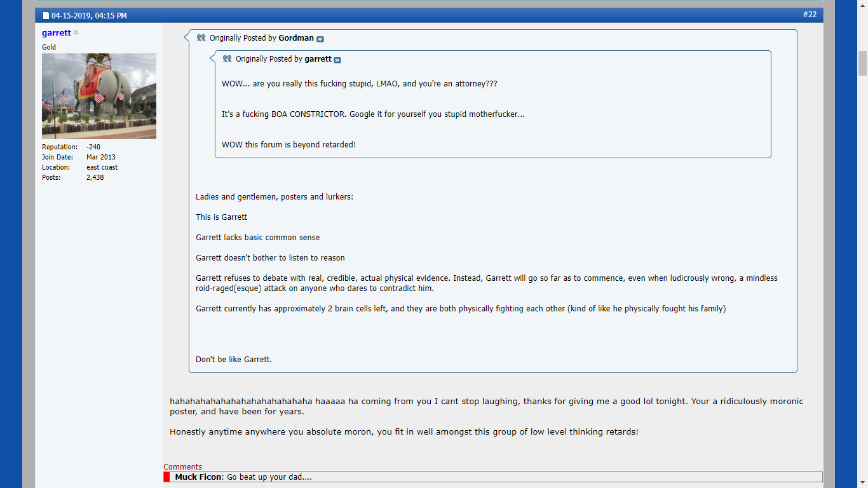Click the Muck Ficon commenter name
This screenshot has height=488, width=868.
(198, 477)
